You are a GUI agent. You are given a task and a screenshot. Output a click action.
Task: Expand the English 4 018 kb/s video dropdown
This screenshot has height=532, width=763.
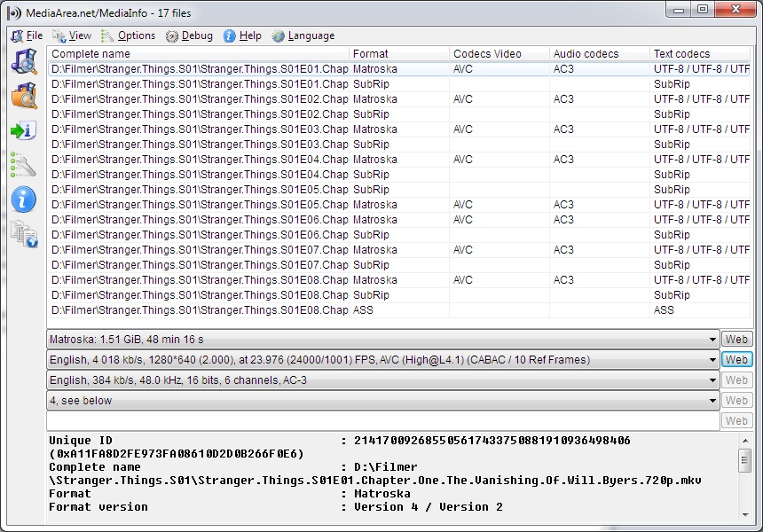(x=712, y=360)
